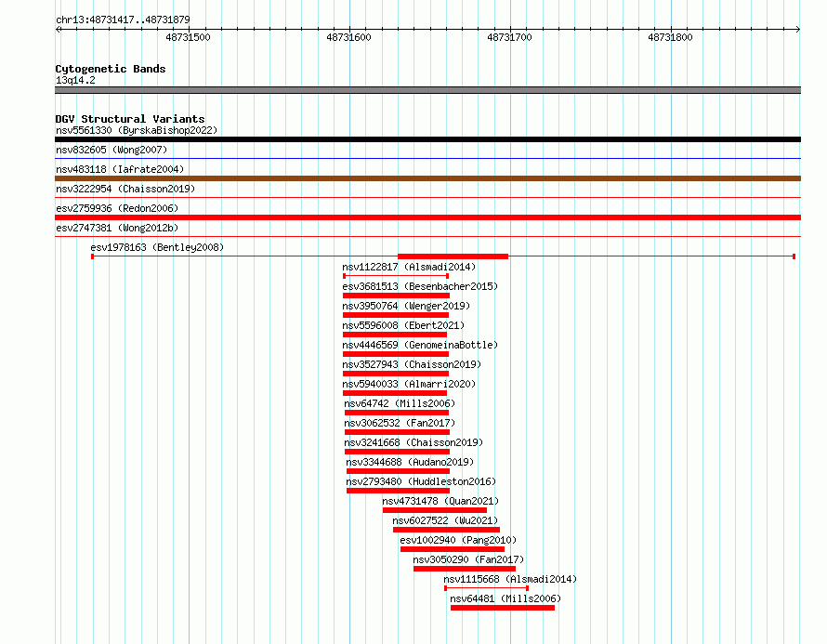
Task: Select the black nsv5561330 variant bar
Action: (427, 139)
